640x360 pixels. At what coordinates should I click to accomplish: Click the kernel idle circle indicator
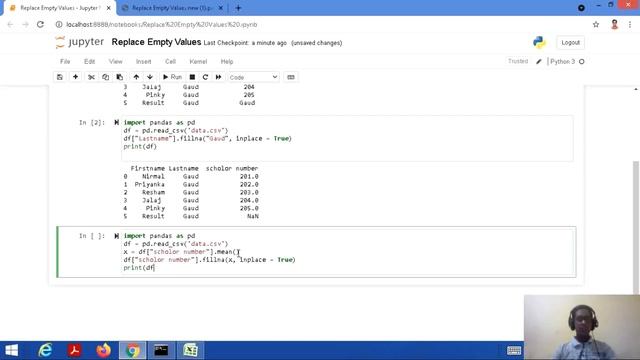tap(582, 62)
